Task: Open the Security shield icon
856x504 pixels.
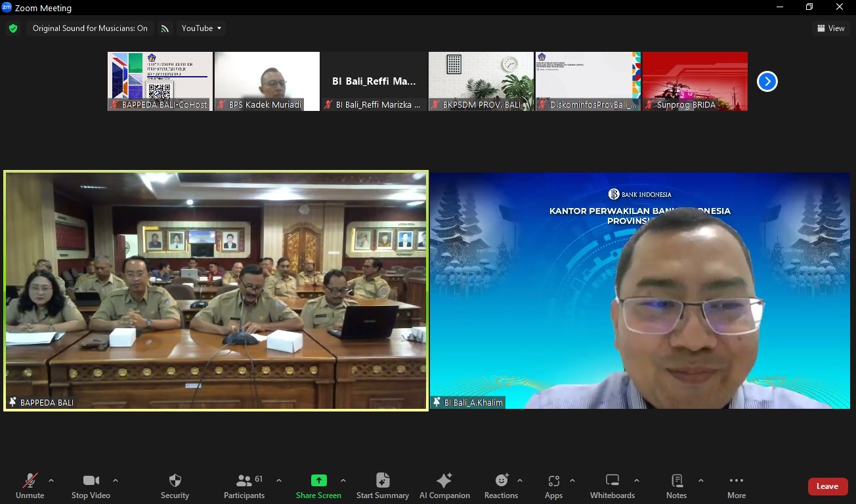Action: tap(174, 481)
